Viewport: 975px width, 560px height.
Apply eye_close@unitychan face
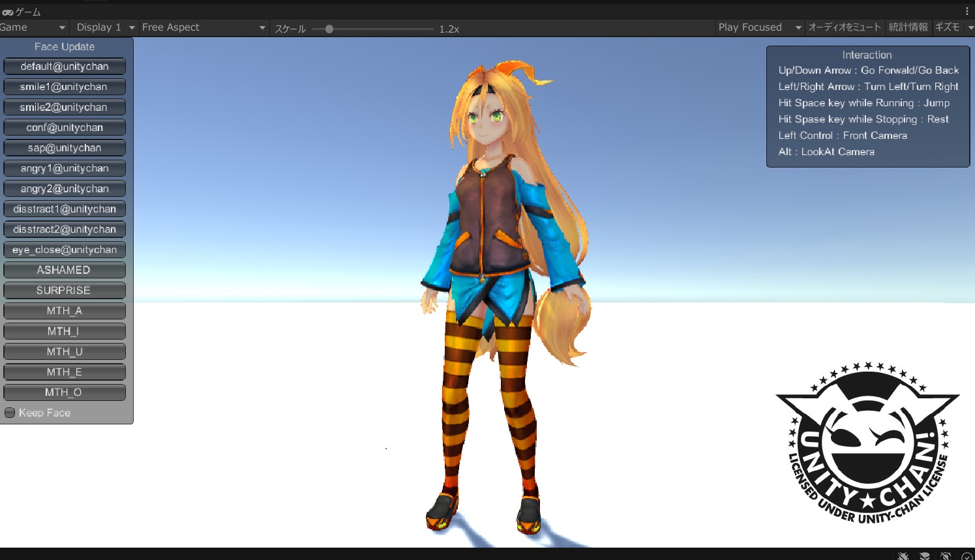click(x=65, y=250)
